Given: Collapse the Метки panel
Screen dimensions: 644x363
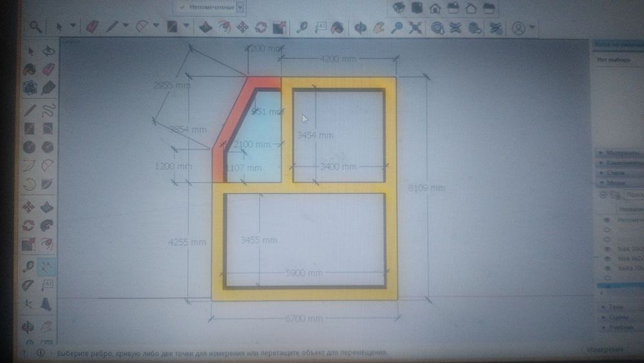Looking at the screenshot, I should click(x=620, y=182).
